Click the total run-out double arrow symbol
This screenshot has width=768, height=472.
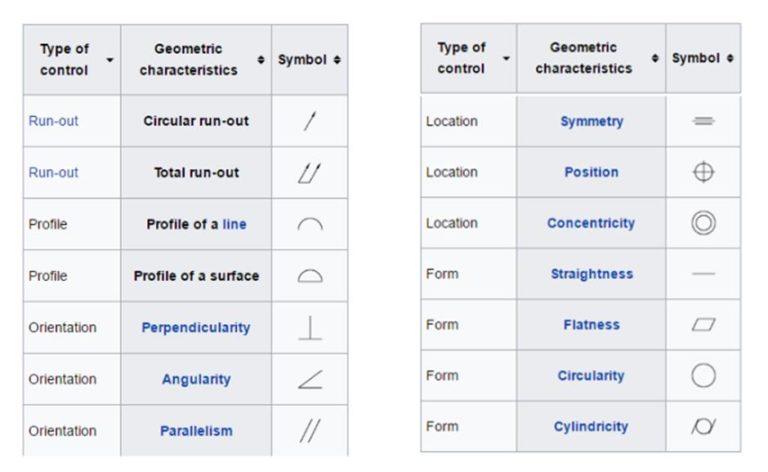310,173
